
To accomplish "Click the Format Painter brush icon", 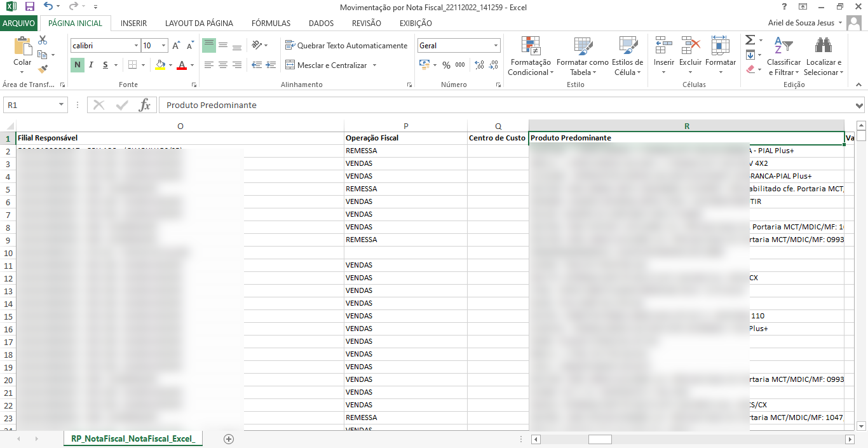I will pyautogui.click(x=43, y=69).
